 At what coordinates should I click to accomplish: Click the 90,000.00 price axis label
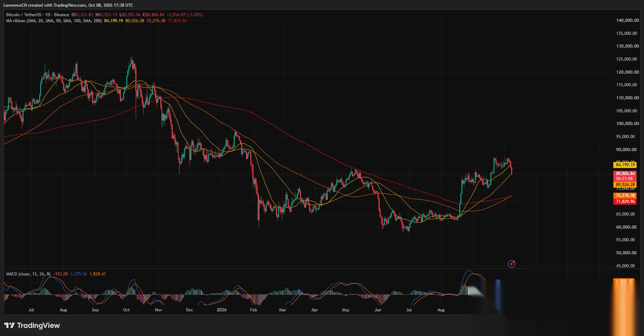pyautogui.click(x=626, y=150)
